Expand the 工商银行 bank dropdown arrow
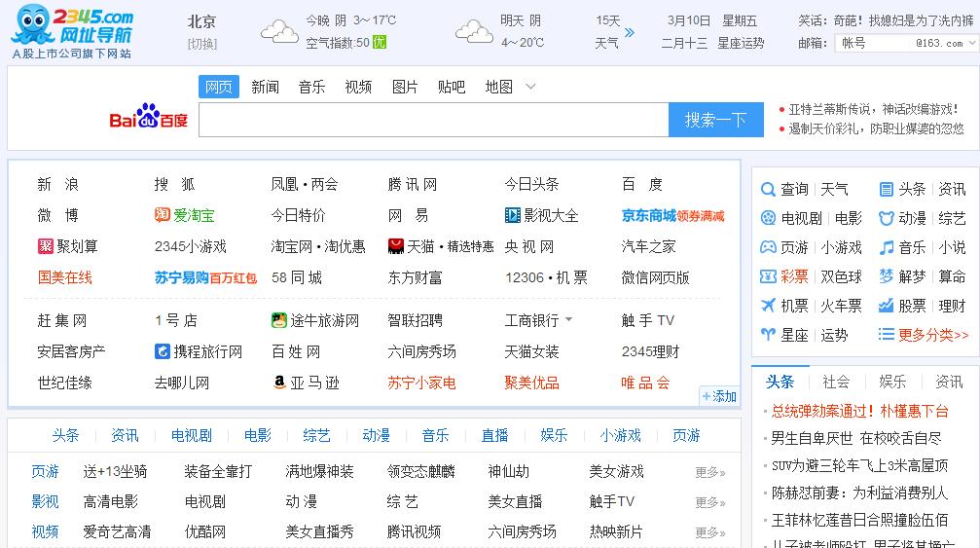Viewport: 980px width, 548px height. [x=568, y=319]
